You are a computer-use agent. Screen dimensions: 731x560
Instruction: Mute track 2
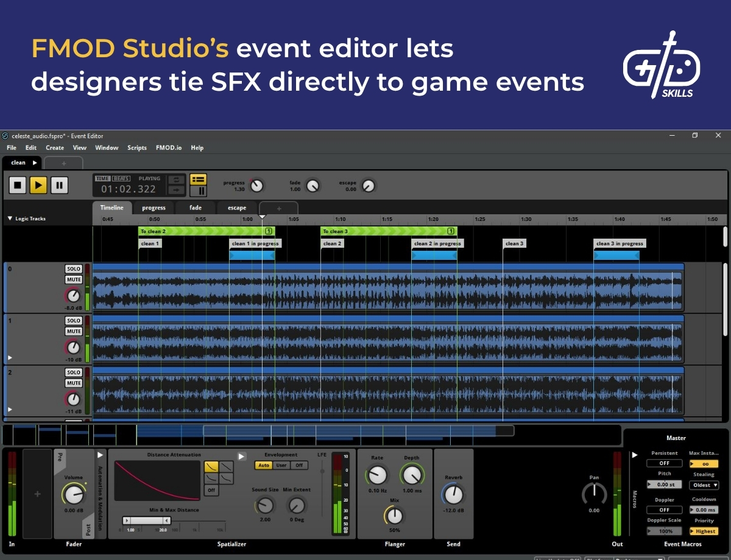tap(73, 383)
